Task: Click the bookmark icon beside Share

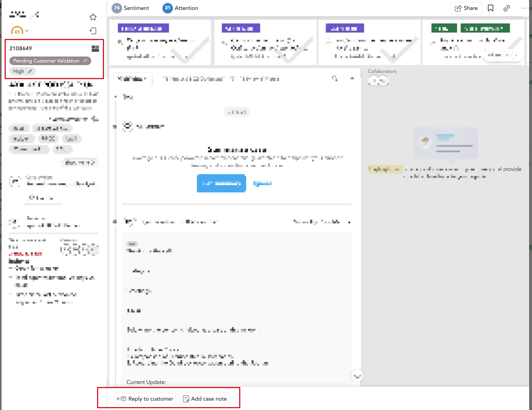Action: pos(491,8)
